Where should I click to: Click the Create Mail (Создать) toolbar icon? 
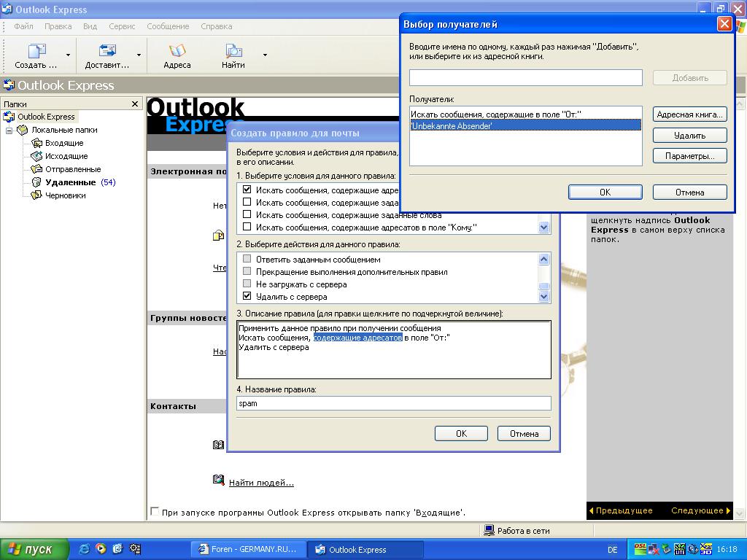(x=36, y=50)
